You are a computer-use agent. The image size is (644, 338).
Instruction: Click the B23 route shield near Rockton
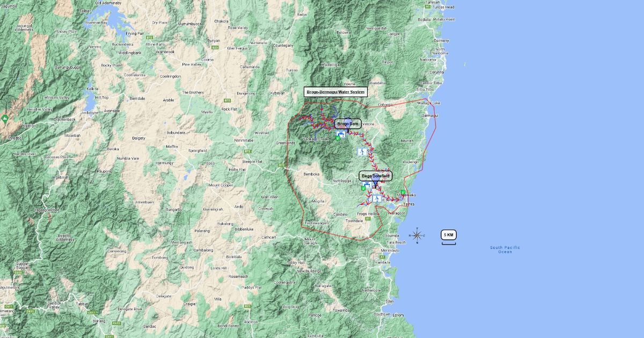point(247,306)
